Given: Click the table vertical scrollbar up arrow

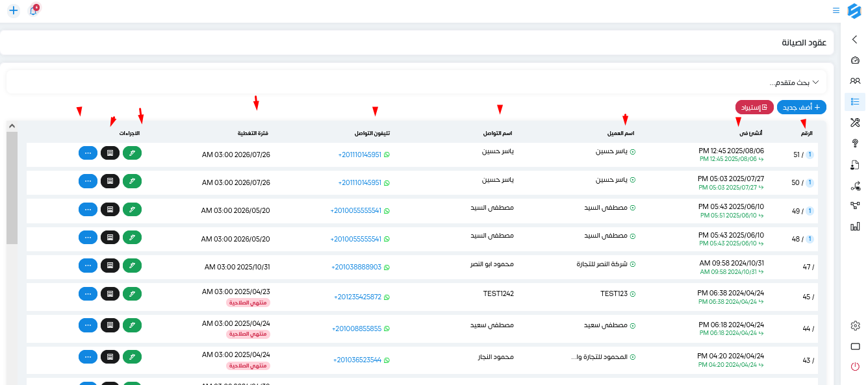Looking at the screenshot, I should pyautogui.click(x=12, y=126).
